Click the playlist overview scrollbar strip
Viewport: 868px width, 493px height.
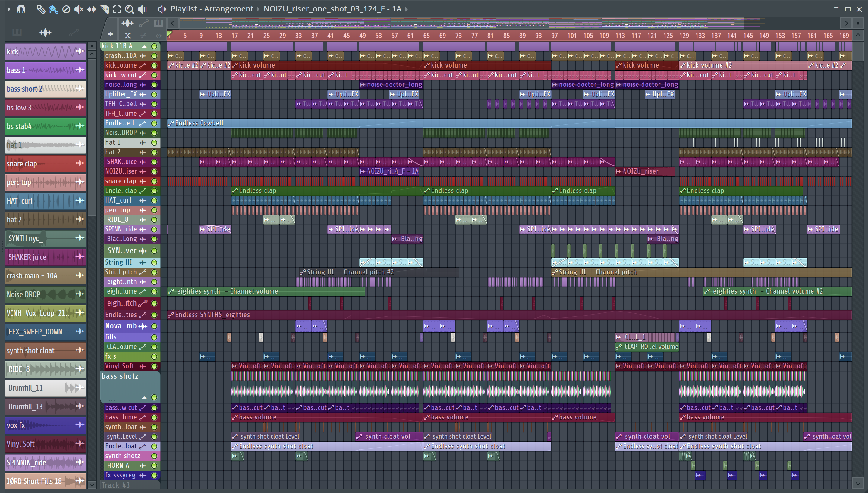pyautogui.click(x=509, y=23)
